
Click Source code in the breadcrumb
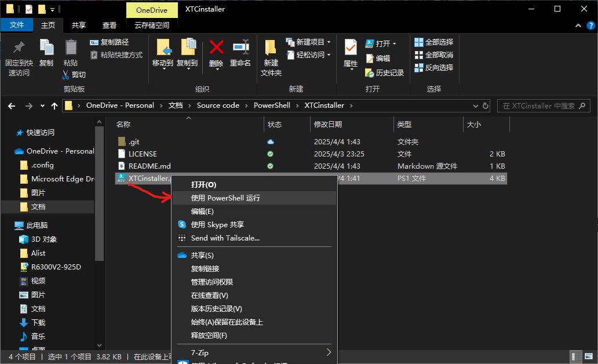[218, 105]
